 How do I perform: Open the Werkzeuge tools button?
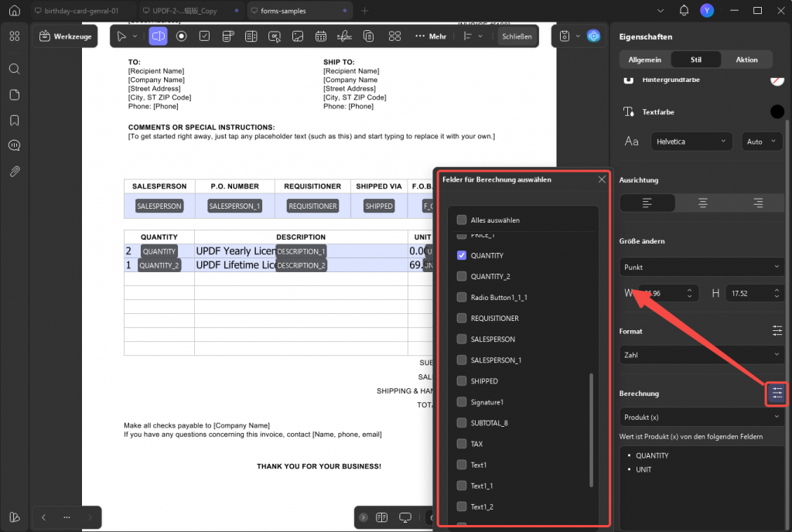pos(66,36)
